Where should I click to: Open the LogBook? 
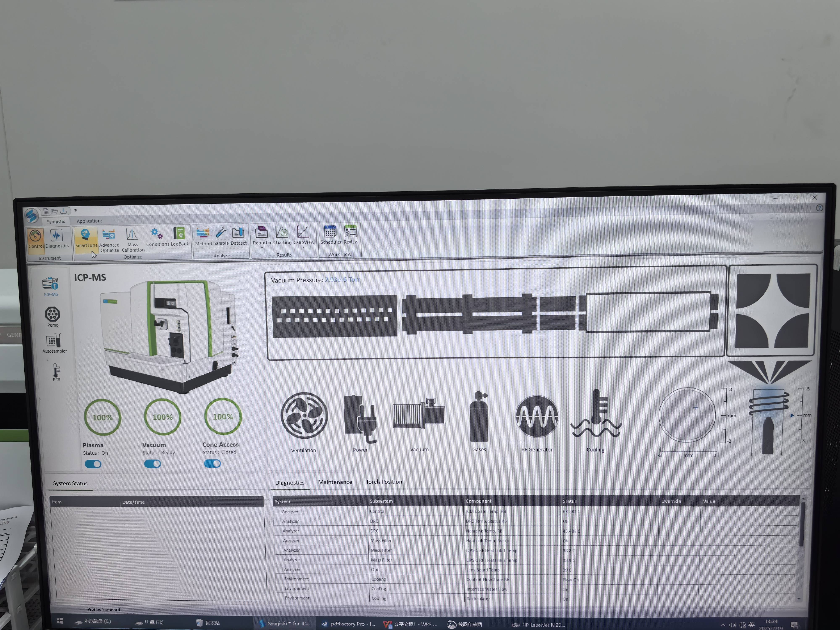180,237
